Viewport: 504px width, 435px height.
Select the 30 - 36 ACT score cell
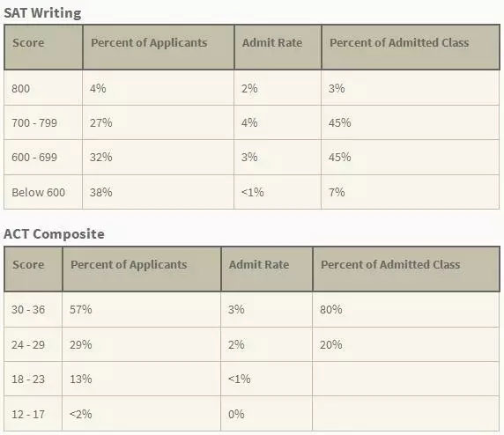tap(33, 310)
